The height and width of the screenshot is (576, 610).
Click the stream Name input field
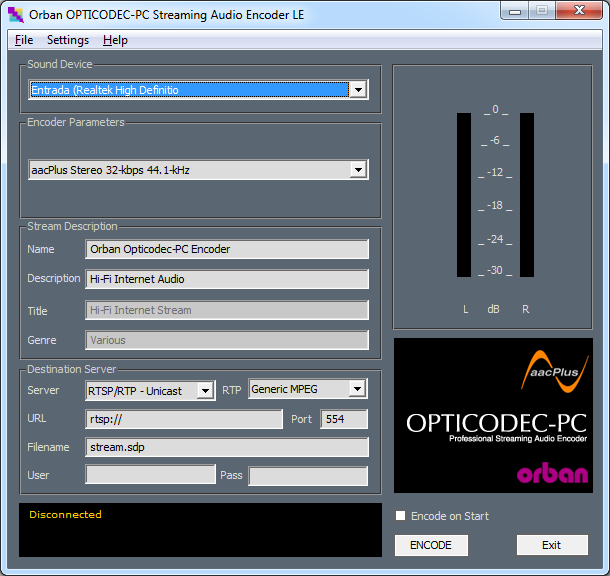tap(227, 249)
